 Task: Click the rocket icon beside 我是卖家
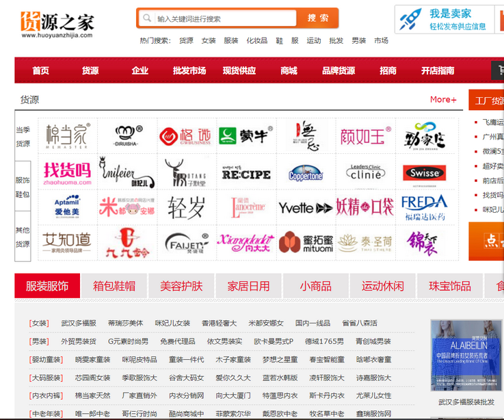pyautogui.click(x=411, y=19)
